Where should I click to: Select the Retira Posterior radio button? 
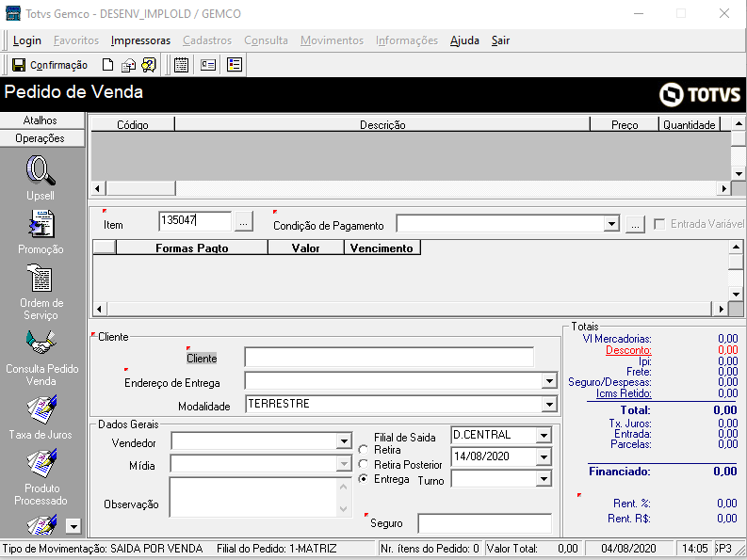point(364,464)
